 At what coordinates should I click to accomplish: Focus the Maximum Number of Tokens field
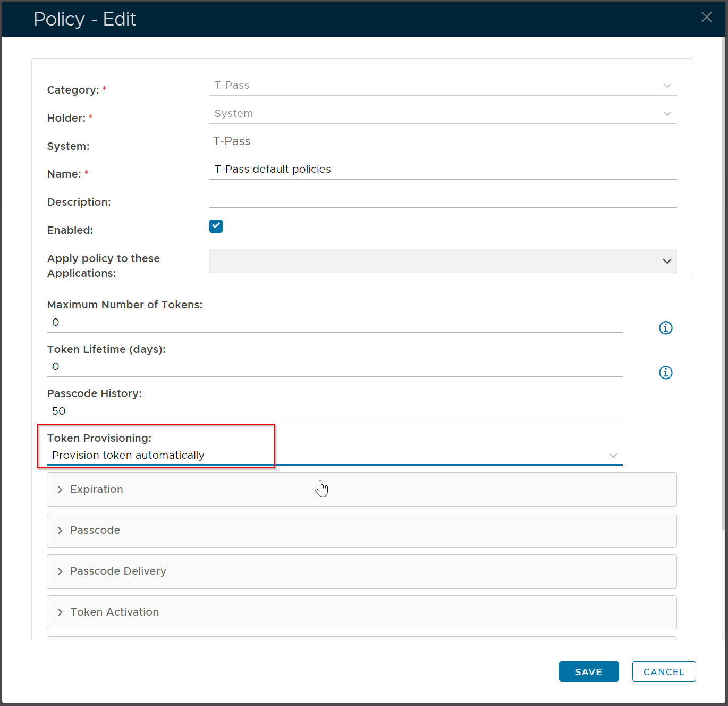334,323
